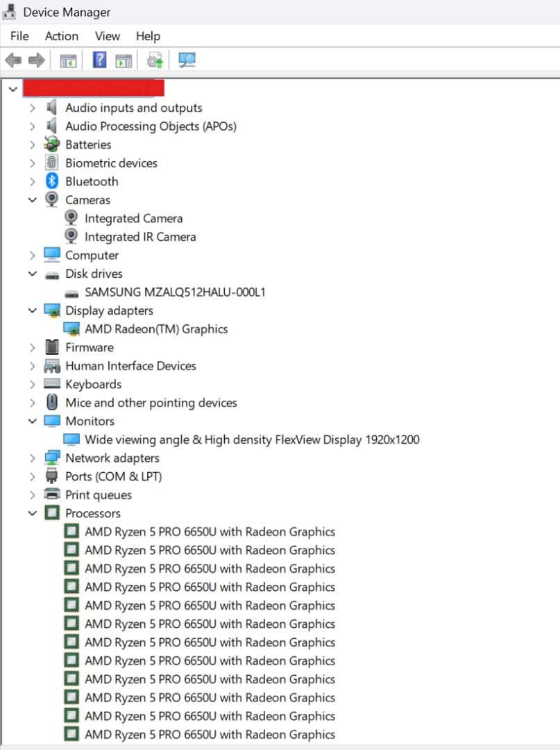Screen dimensions: 560x750
Task: Click the Network adapters category icon
Action: 51,458
